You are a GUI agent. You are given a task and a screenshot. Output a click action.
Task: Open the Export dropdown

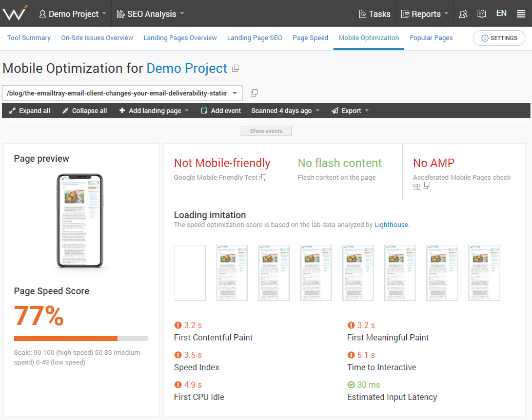pos(350,111)
